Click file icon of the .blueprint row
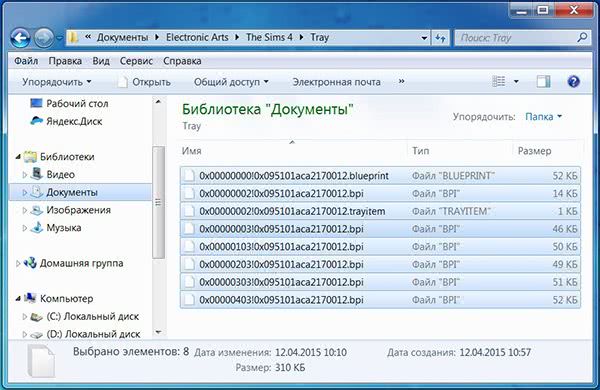This screenshot has height=390, width=600. click(x=189, y=176)
